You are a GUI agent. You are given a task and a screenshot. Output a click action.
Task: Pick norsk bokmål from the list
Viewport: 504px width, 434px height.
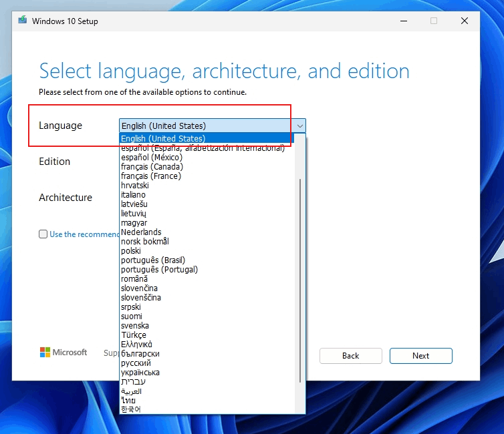pyautogui.click(x=207, y=241)
